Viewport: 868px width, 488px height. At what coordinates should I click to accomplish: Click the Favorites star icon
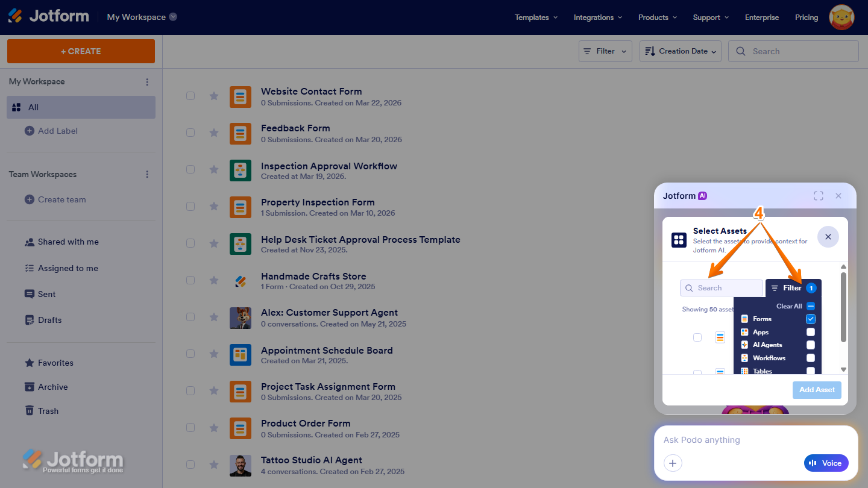(x=29, y=362)
